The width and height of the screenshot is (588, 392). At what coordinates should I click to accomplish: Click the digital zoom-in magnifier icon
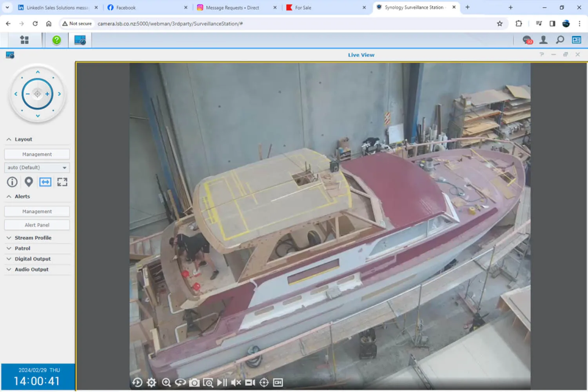pyautogui.click(x=166, y=383)
